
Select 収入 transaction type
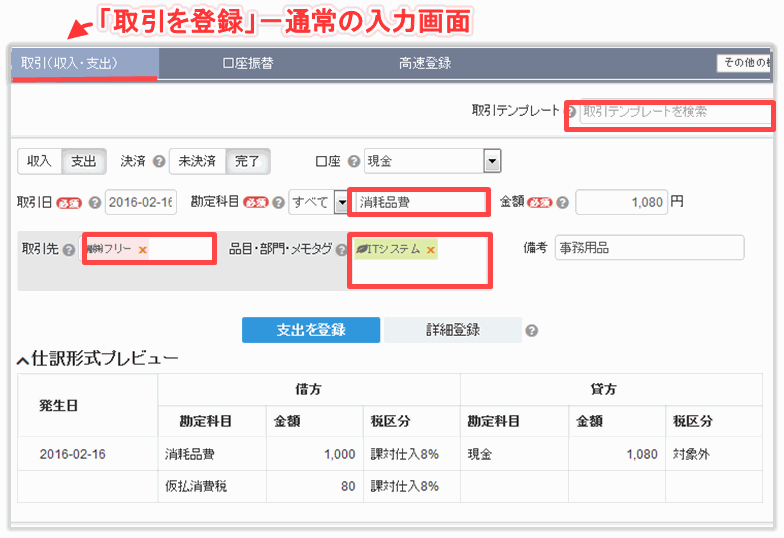39,161
